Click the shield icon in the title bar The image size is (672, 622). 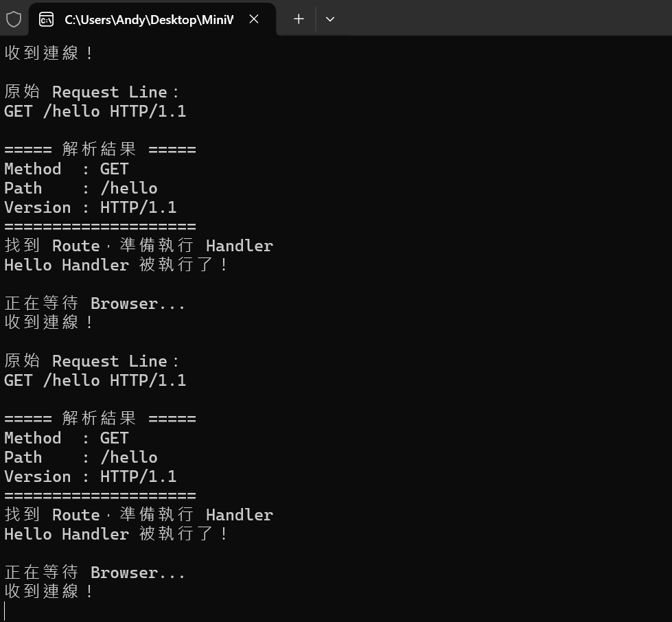(x=14, y=19)
